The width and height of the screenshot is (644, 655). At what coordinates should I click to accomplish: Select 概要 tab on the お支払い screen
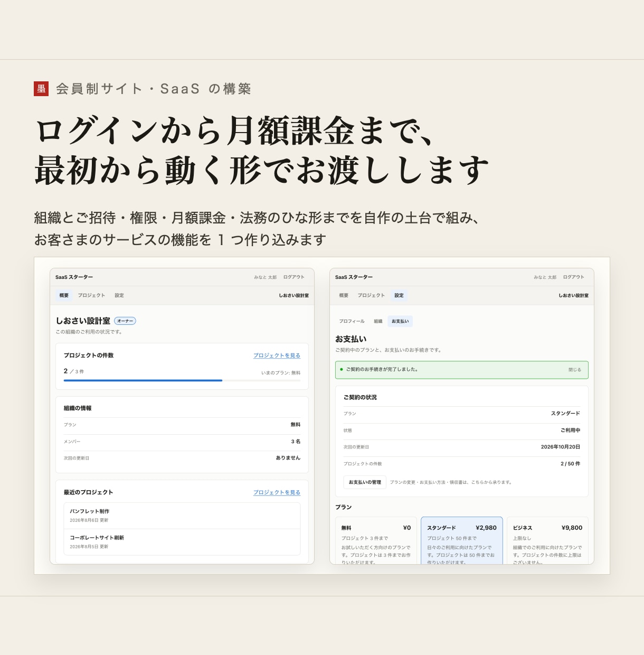click(344, 295)
